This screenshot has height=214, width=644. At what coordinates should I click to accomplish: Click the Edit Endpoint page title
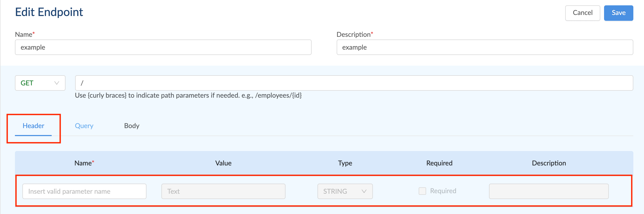[x=49, y=12]
